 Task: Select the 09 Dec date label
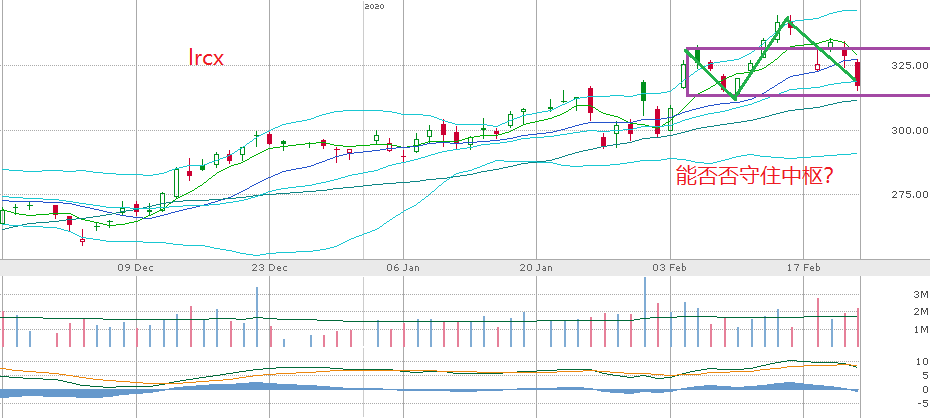[135, 268]
